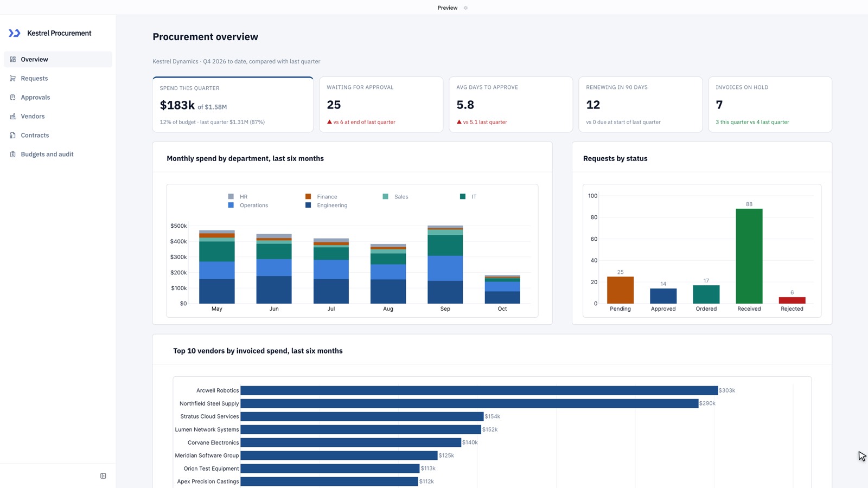Click the Contracts document icon
Viewport: 868px width, 488px height.
tap(12, 136)
